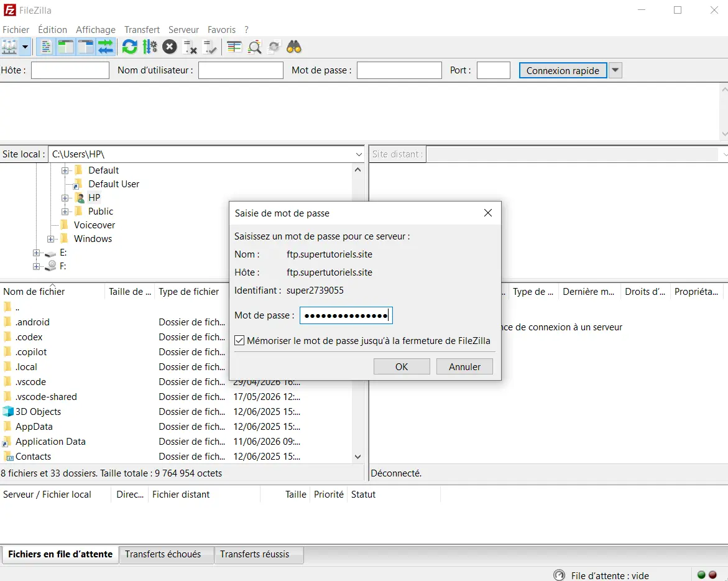Open the ? help menu

click(x=247, y=30)
